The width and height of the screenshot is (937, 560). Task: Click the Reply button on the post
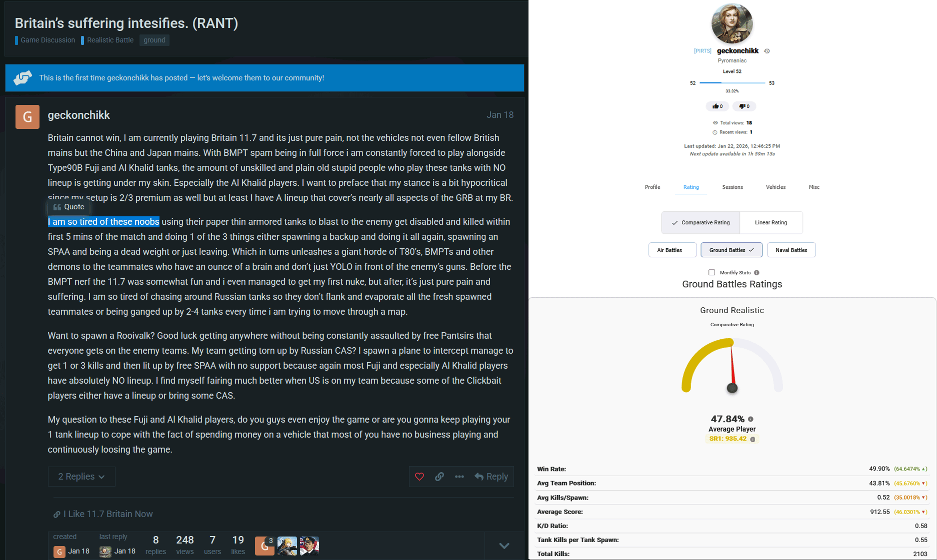491,477
